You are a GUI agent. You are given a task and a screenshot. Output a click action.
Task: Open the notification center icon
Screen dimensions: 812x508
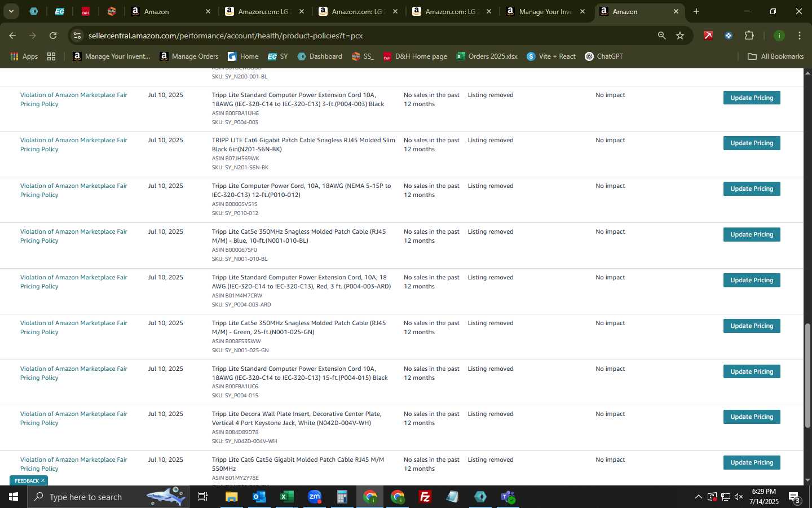click(x=795, y=497)
